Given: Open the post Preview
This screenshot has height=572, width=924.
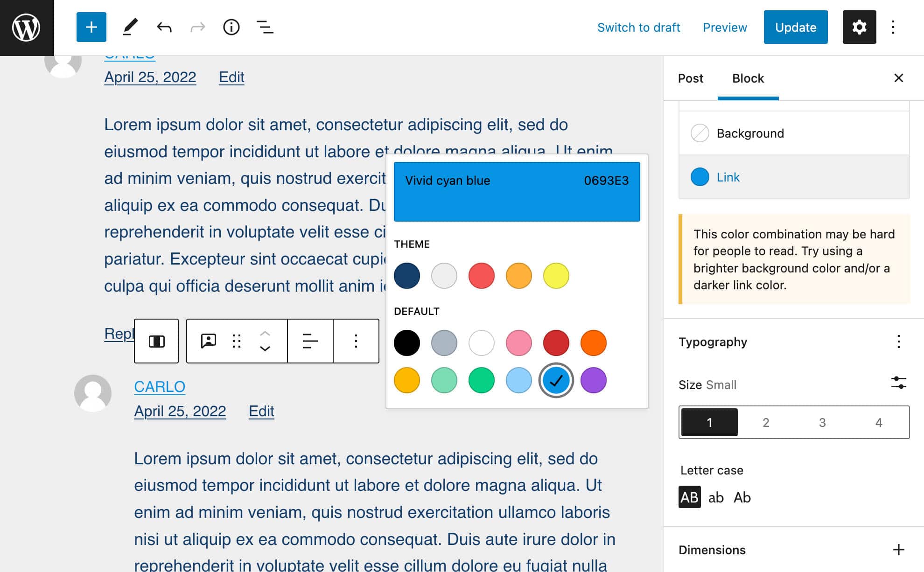Looking at the screenshot, I should pos(725,27).
